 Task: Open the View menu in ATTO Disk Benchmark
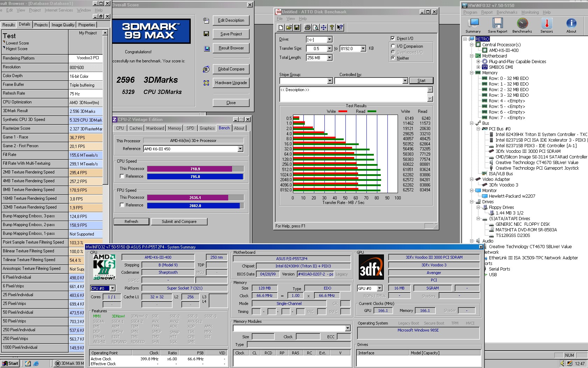(x=290, y=19)
